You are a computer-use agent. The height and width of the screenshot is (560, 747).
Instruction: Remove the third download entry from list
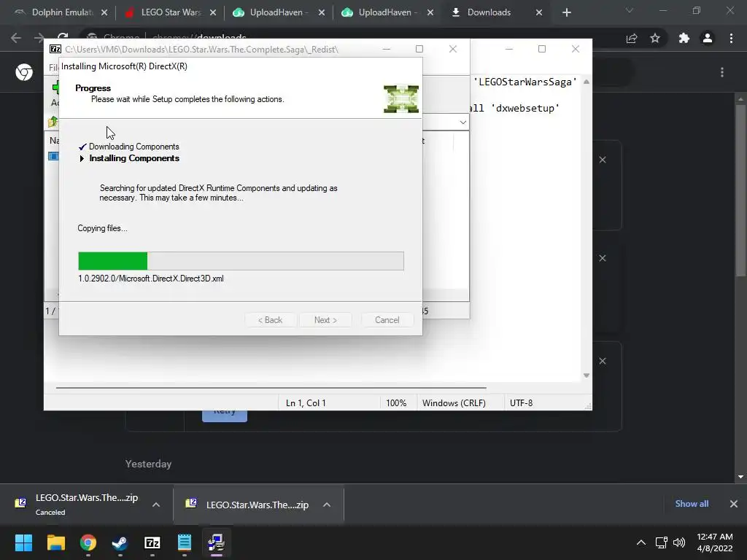(603, 361)
